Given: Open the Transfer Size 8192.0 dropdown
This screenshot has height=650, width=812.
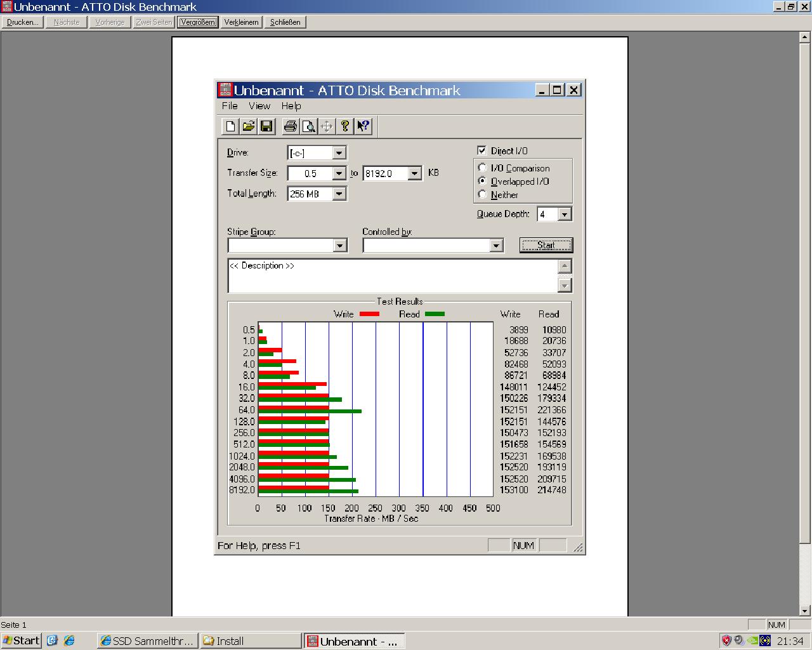Looking at the screenshot, I should pyautogui.click(x=414, y=173).
